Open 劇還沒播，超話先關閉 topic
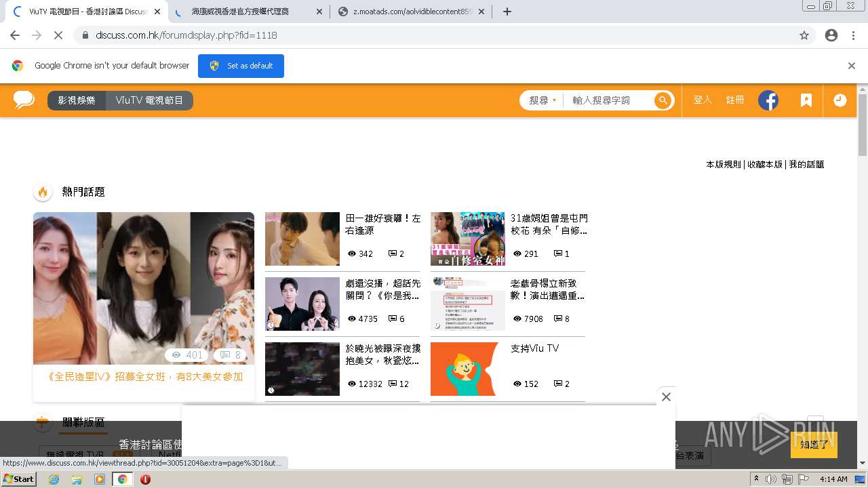Viewport: 868px width, 488px height. [x=383, y=289]
